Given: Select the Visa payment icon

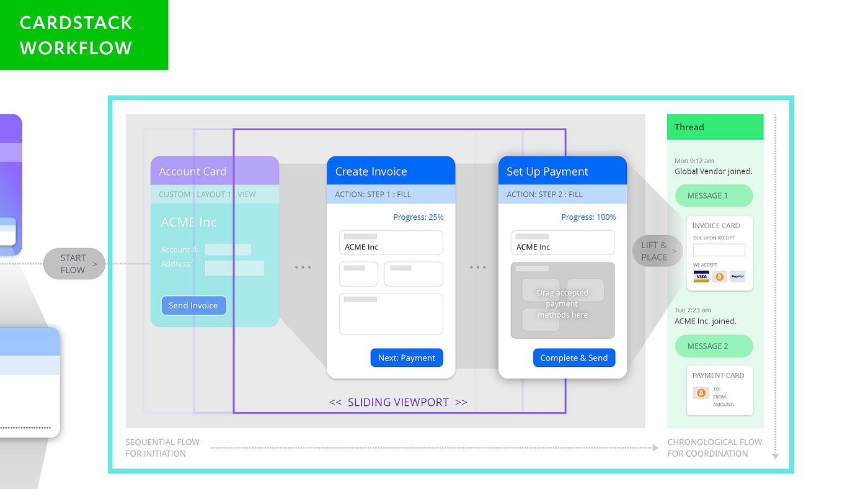Looking at the screenshot, I should 701,277.
